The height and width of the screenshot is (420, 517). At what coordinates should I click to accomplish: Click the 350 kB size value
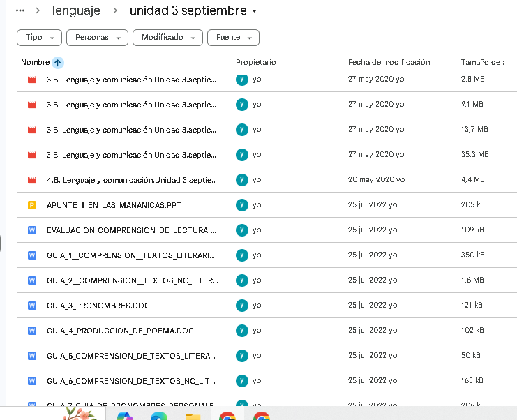[472, 255]
